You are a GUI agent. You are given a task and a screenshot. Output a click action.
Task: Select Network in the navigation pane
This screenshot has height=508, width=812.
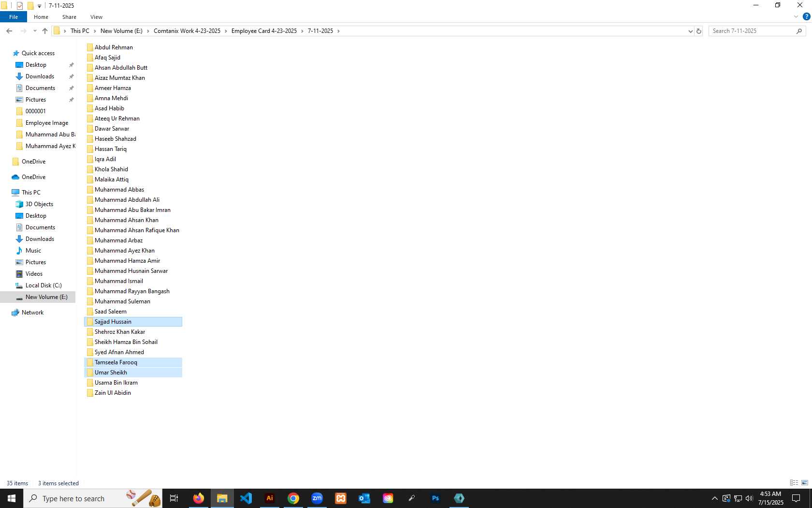[x=32, y=313]
